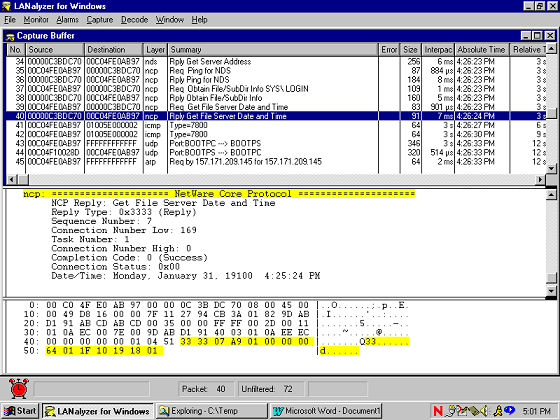Select packet 43 Port BOOTPC to BOOTPS

coord(276,144)
